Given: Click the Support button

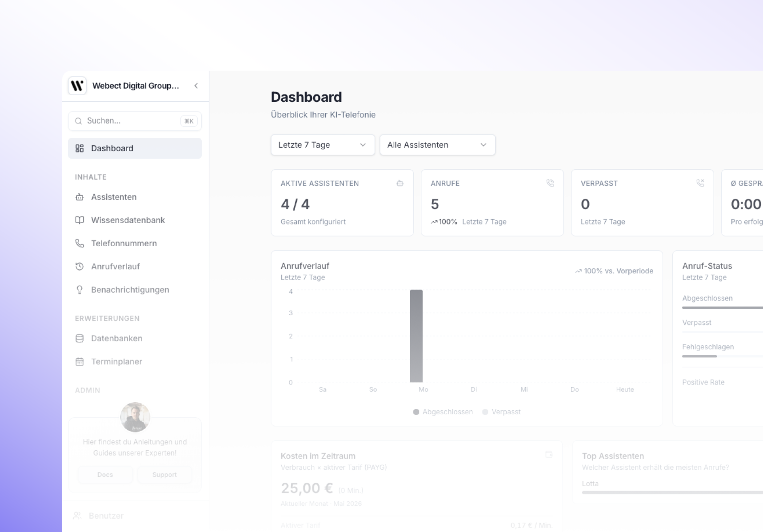Looking at the screenshot, I should [x=164, y=475].
